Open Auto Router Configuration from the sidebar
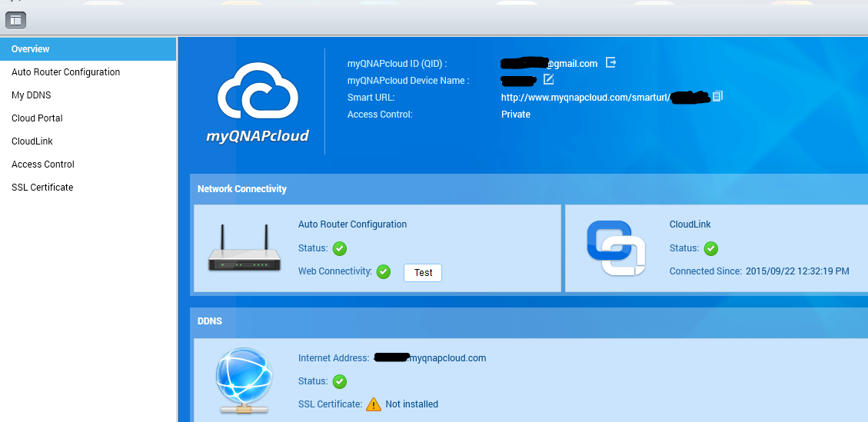Screen dimensions: 868x422 65,72
